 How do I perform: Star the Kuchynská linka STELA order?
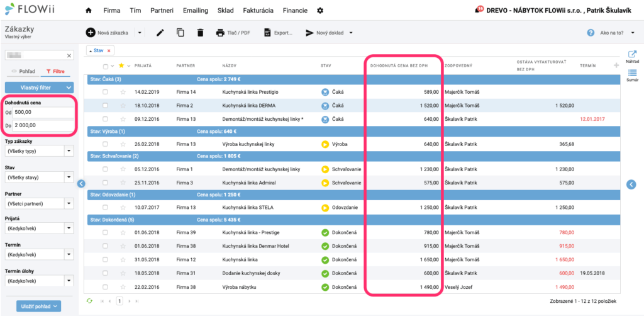tap(123, 208)
